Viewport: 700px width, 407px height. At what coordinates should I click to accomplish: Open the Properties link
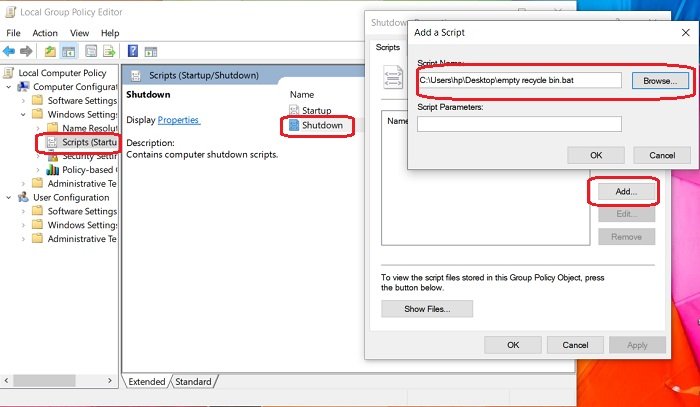click(x=178, y=120)
